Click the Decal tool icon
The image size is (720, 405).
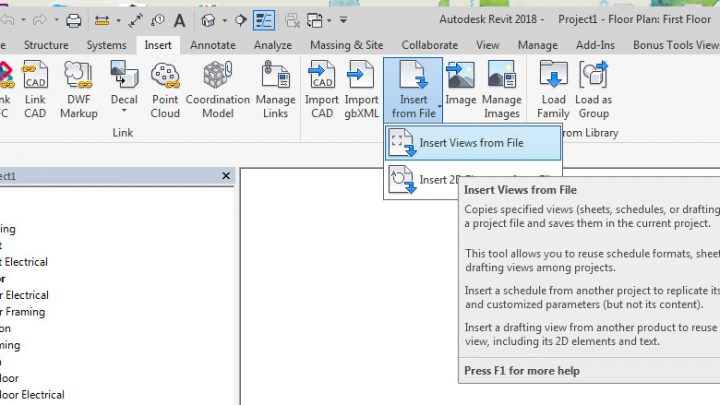124,75
